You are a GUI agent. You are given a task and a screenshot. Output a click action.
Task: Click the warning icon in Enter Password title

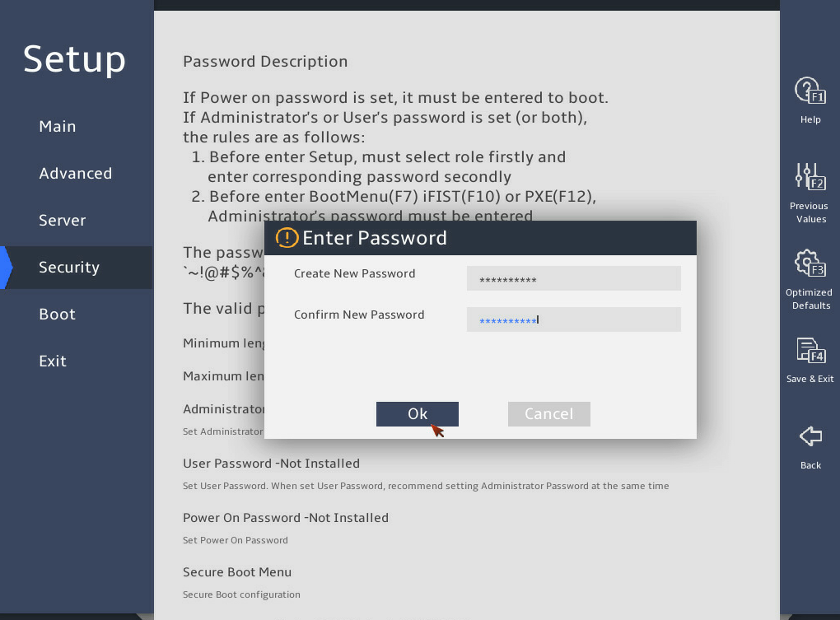[x=287, y=238]
